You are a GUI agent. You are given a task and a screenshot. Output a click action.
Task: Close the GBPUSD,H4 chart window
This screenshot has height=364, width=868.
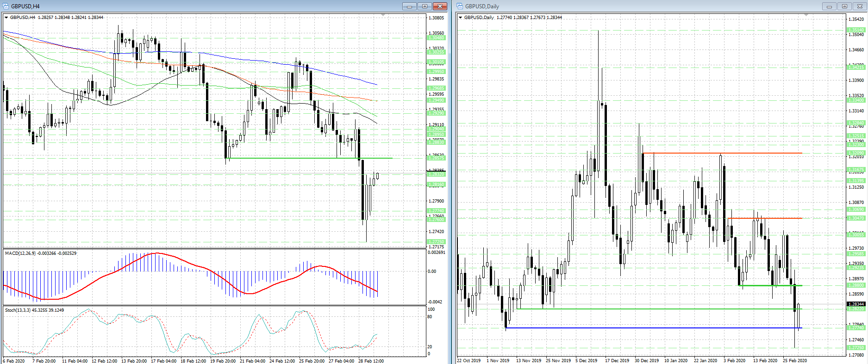(x=440, y=6)
